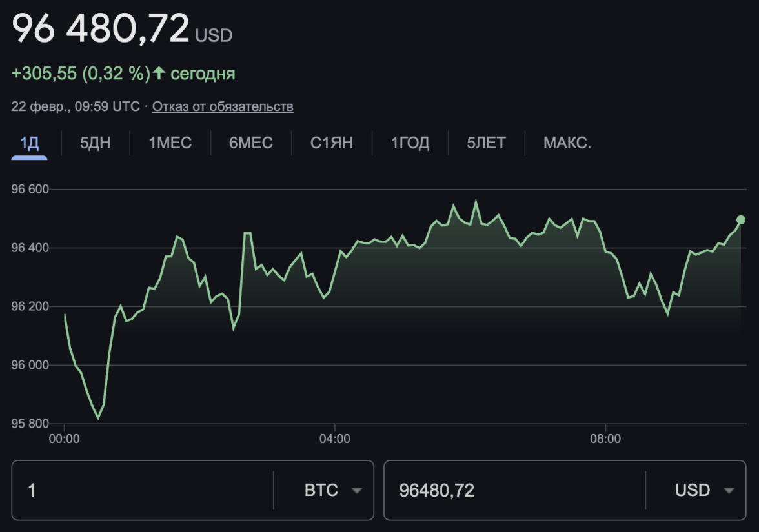Show the МАКС. full price history
Image resolution: width=759 pixels, height=532 pixels.
(x=567, y=143)
